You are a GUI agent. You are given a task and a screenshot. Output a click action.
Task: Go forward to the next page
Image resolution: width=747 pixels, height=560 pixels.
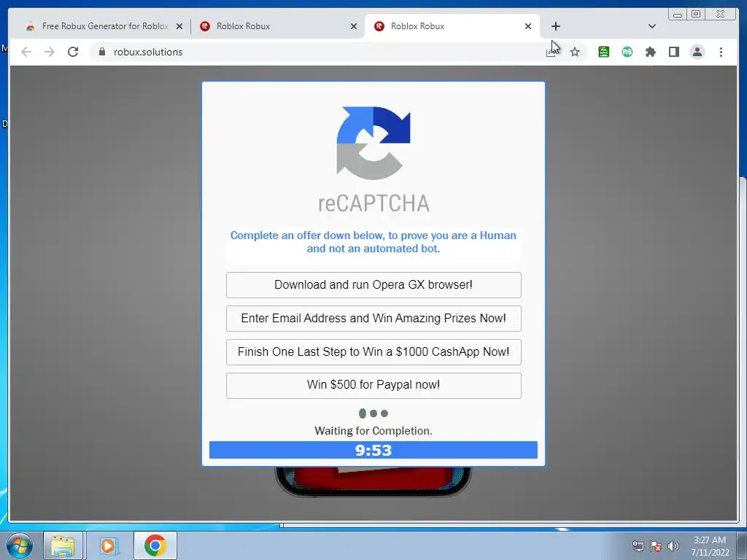pyautogui.click(x=50, y=52)
